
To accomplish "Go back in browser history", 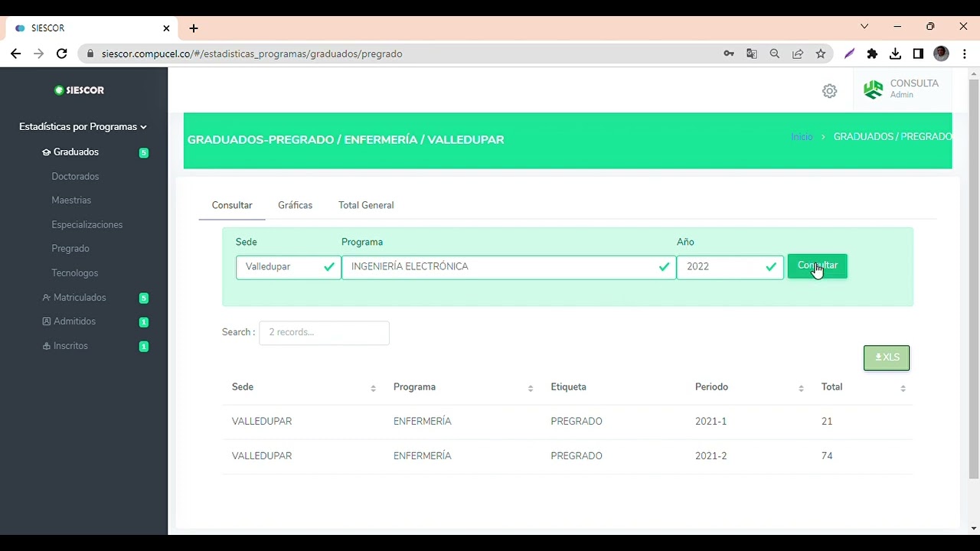I will (16, 54).
